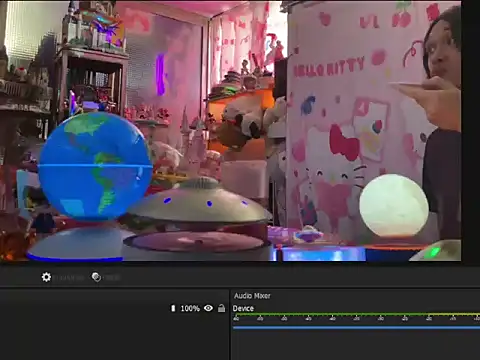Open Filters for the selected source

point(96,277)
